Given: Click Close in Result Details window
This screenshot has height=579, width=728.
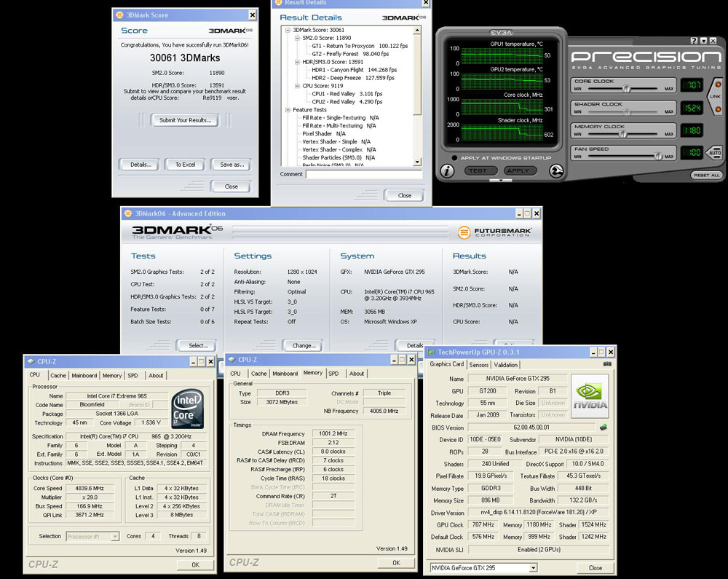Looking at the screenshot, I should coord(404,195).
